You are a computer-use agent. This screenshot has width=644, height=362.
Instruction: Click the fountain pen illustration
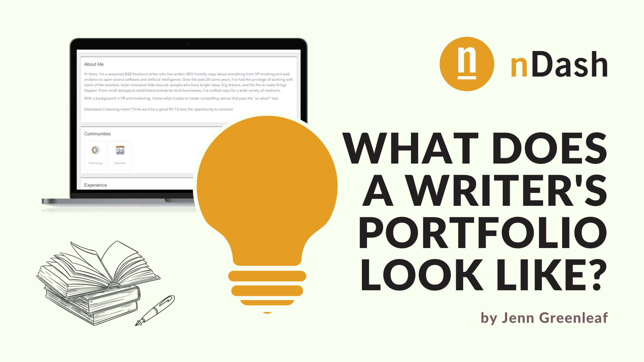click(155, 310)
